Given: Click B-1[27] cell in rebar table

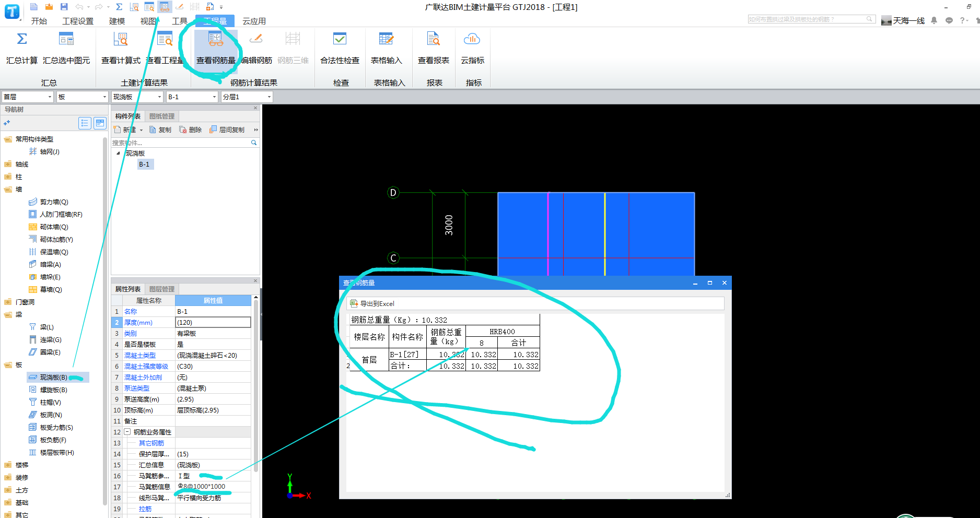Looking at the screenshot, I should (407, 355).
